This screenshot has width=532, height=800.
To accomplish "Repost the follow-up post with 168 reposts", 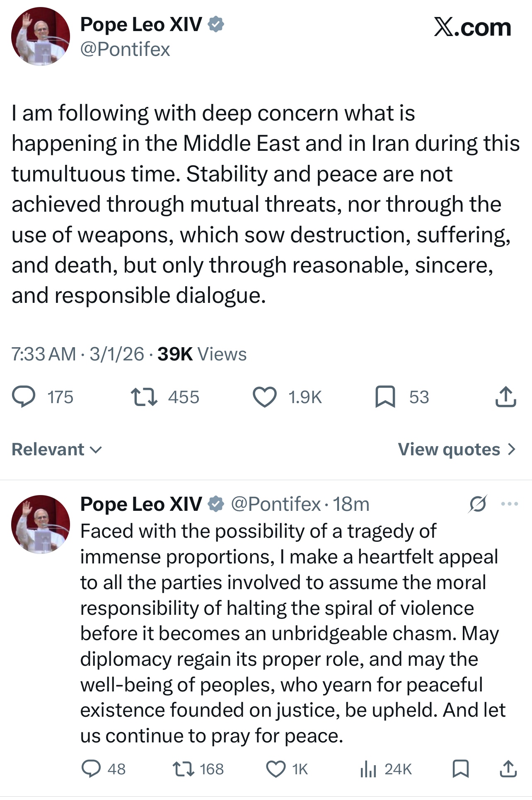I will tap(183, 769).
